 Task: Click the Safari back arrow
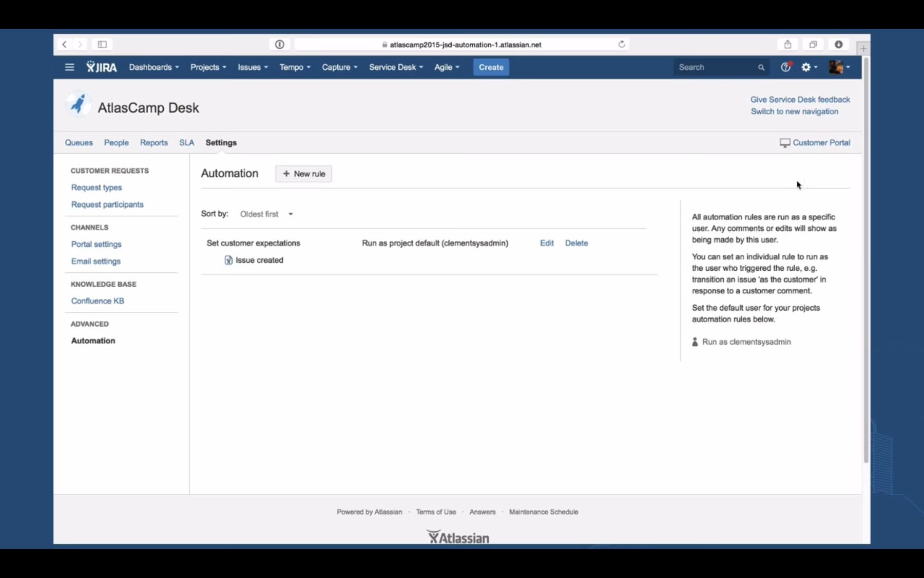point(64,44)
